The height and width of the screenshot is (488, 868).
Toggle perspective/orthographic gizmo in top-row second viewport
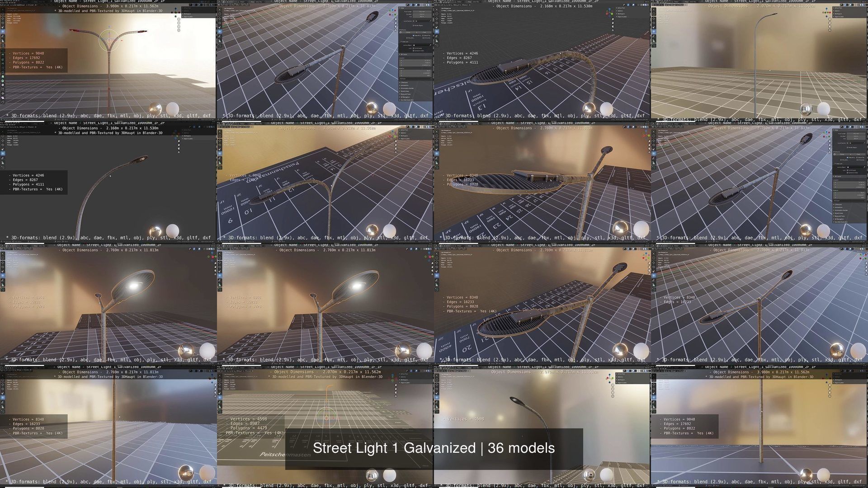pyautogui.click(x=396, y=30)
